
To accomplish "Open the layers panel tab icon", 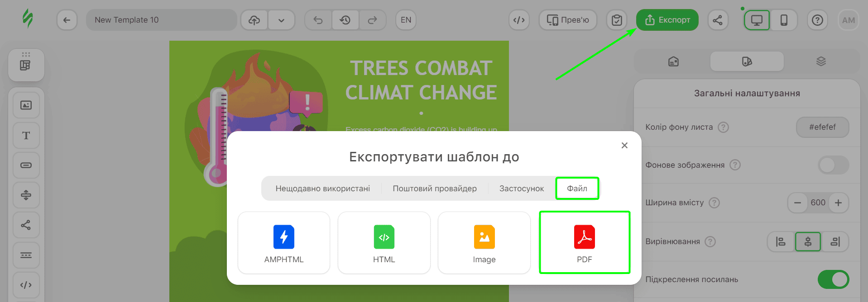I will [x=821, y=61].
